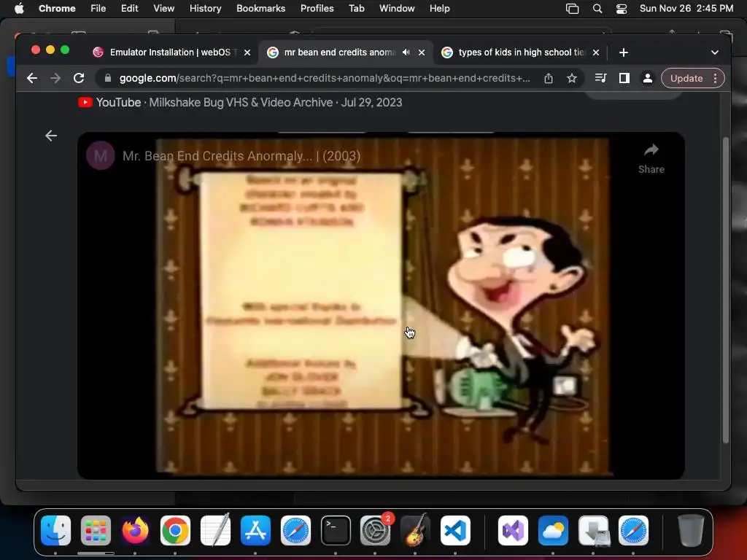Launch Firefox from the Dock
The width and height of the screenshot is (747, 560).
[x=135, y=531]
